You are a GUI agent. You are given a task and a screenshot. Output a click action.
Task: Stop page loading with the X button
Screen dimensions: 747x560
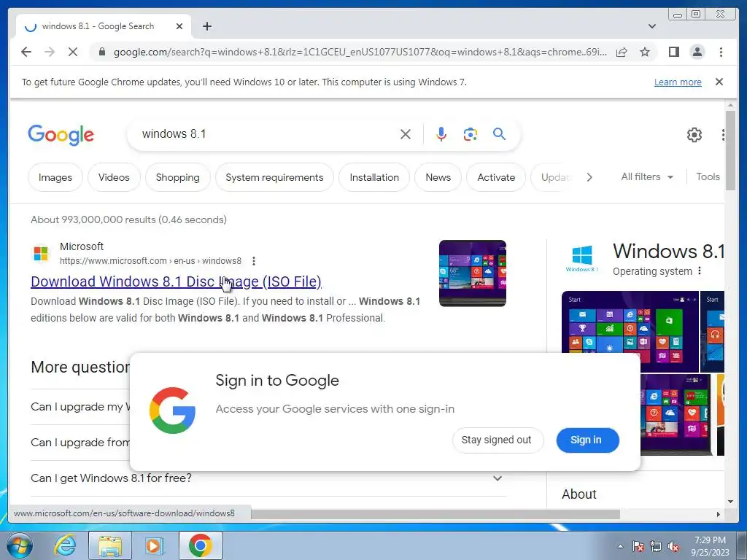pyautogui.click(x=73, y=52)
